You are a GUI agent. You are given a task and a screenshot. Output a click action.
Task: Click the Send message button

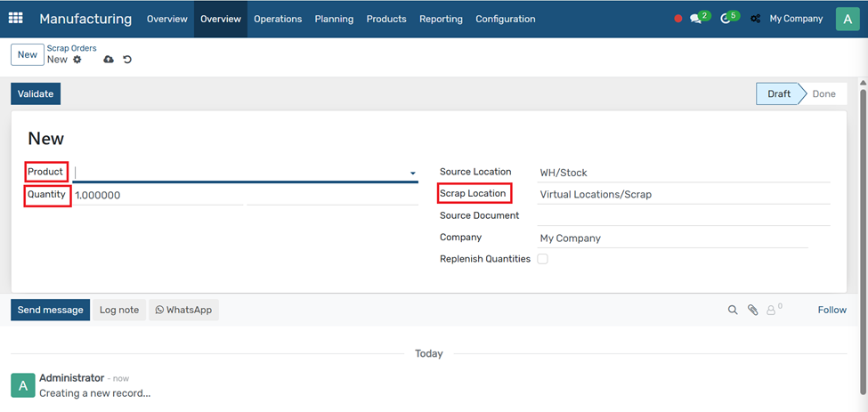(x=51, y=310)
